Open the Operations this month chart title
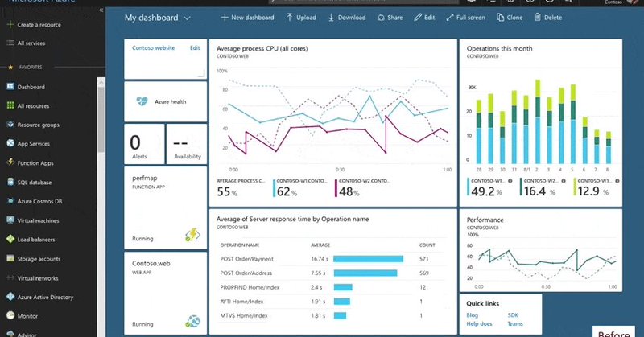 pyautogui.click(x=499, y=48)
